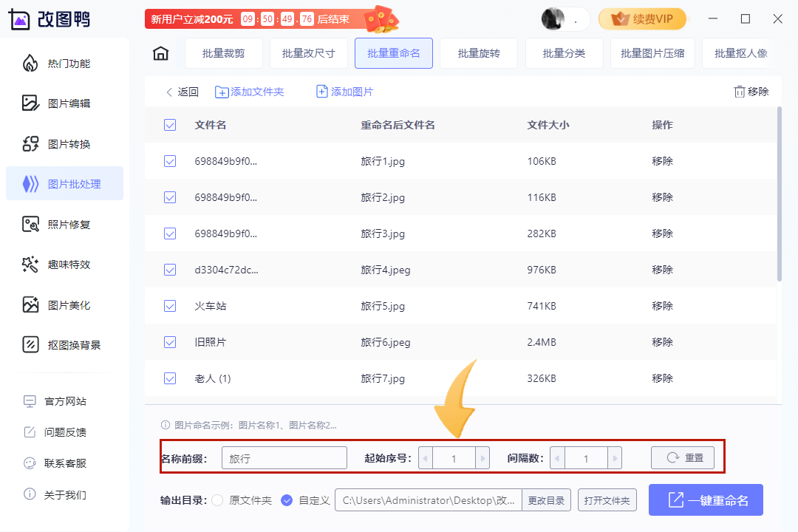Uncheck the 火车站 file row checkbox
The width and height of the screenshot is (798, 532).
pos(170,306)
